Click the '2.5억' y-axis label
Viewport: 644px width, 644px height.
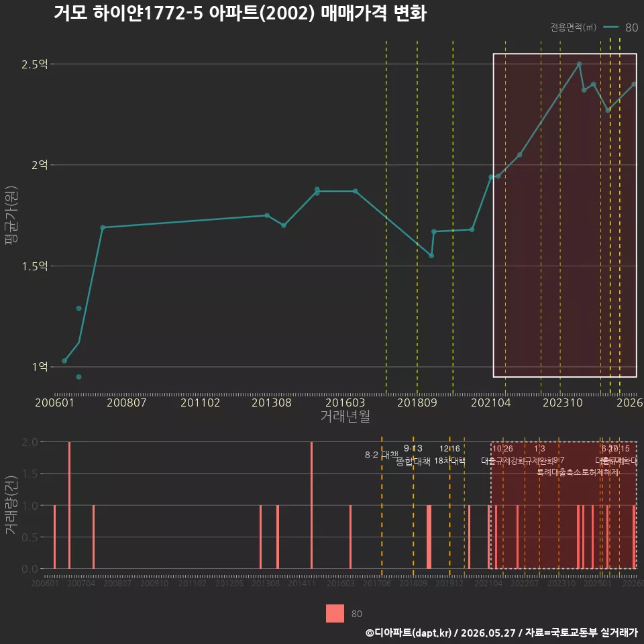pyautogui.click(x=34, y=64)
